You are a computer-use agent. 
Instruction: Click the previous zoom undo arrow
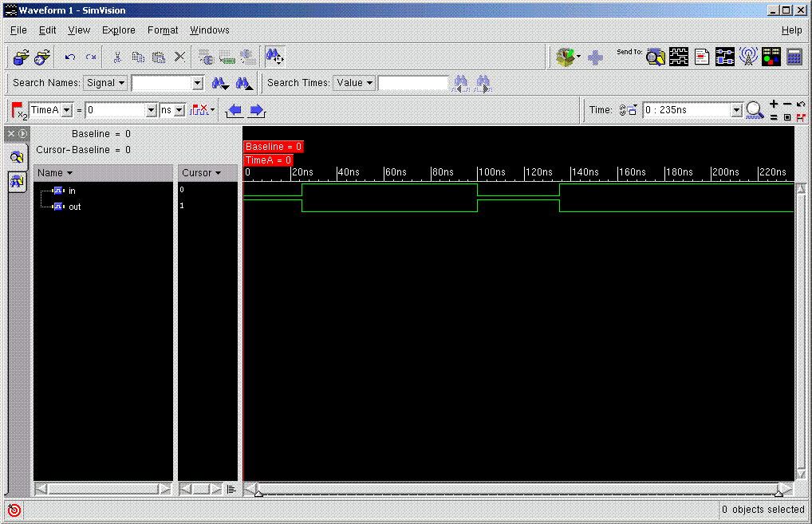pyautogui.click(x=801, y=104)
